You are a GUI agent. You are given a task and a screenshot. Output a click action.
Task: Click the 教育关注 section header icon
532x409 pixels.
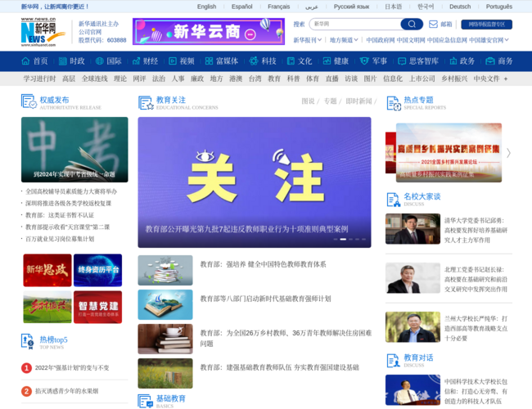pyautogui.click(x=146, y=101)
